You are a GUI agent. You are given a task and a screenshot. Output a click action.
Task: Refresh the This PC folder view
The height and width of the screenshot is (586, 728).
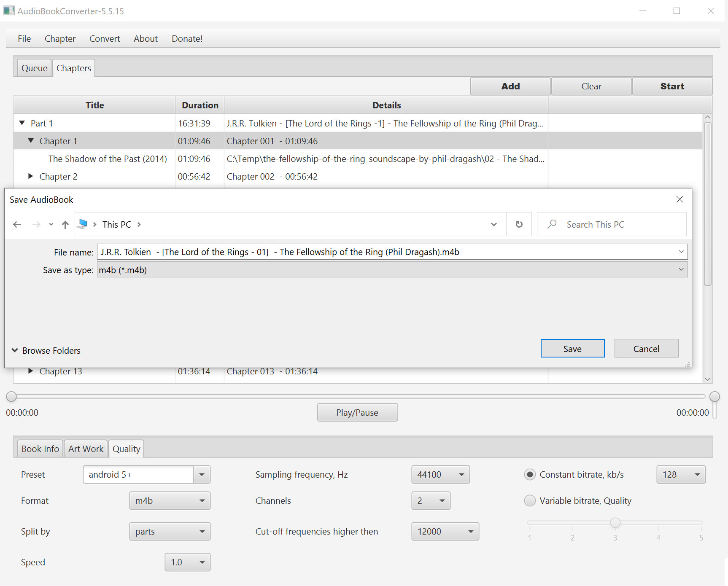tap(519, 224)
